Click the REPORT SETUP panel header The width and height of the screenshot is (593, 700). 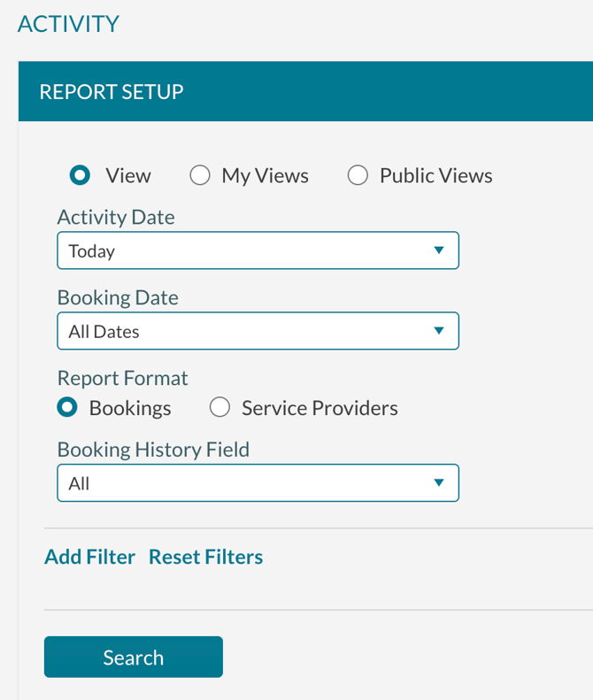[x=306, y=91]
